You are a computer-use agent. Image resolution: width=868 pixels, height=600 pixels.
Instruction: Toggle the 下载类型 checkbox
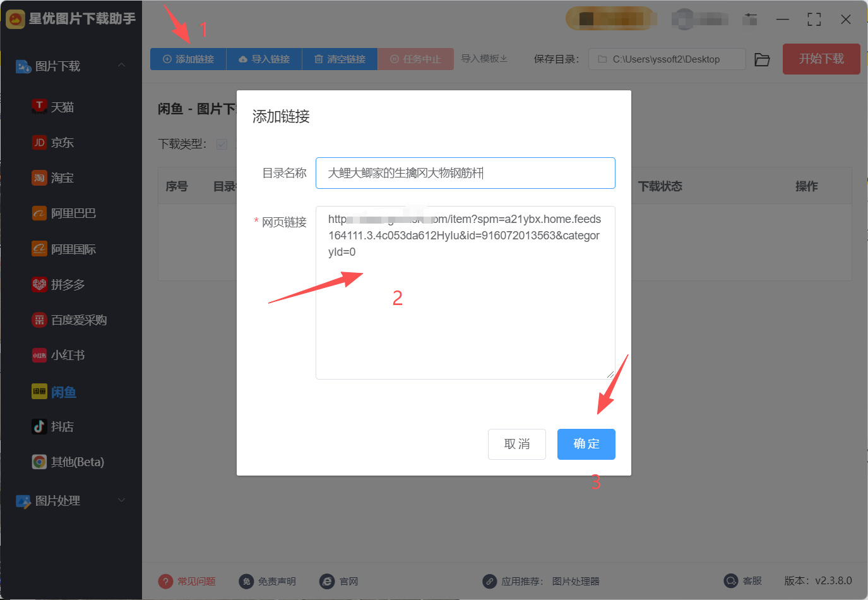(x=222, y=144)
